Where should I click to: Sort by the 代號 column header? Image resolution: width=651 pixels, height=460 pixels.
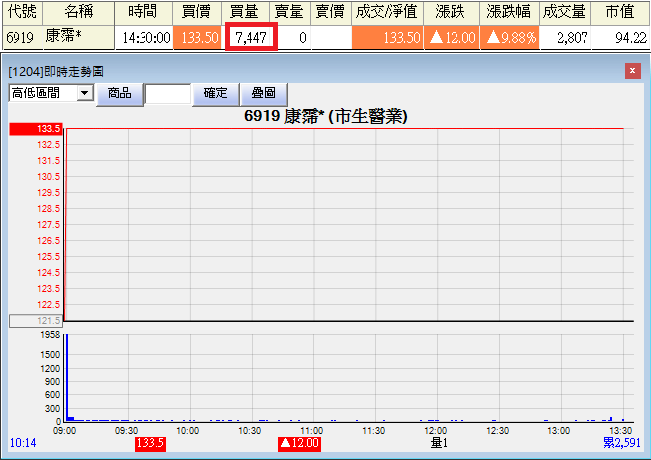tap(21, 12)
